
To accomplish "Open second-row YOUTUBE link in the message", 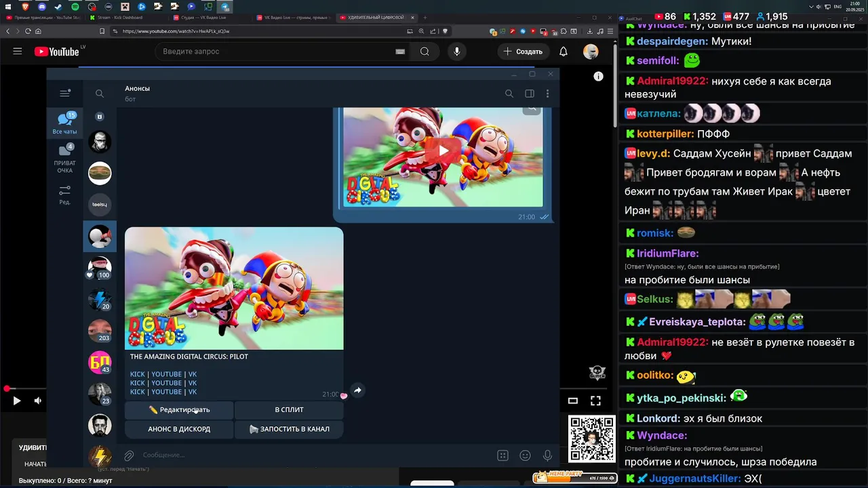I will (166, 383).
